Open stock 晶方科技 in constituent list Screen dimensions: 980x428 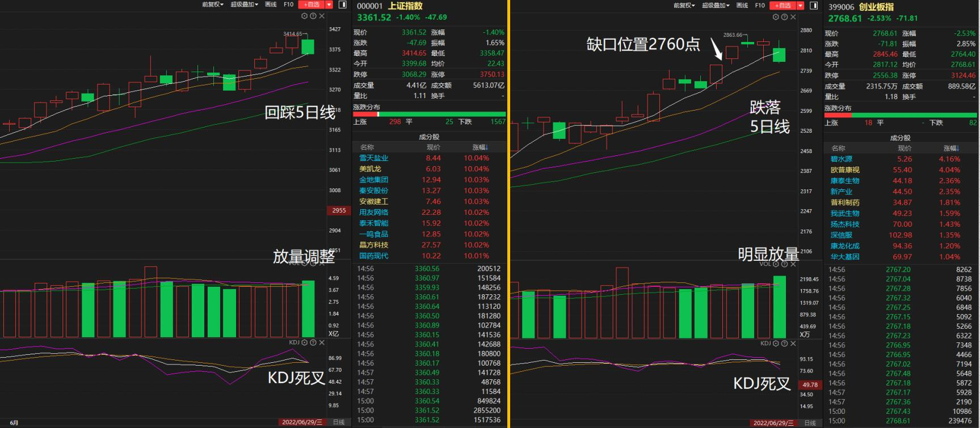(373, 245)
